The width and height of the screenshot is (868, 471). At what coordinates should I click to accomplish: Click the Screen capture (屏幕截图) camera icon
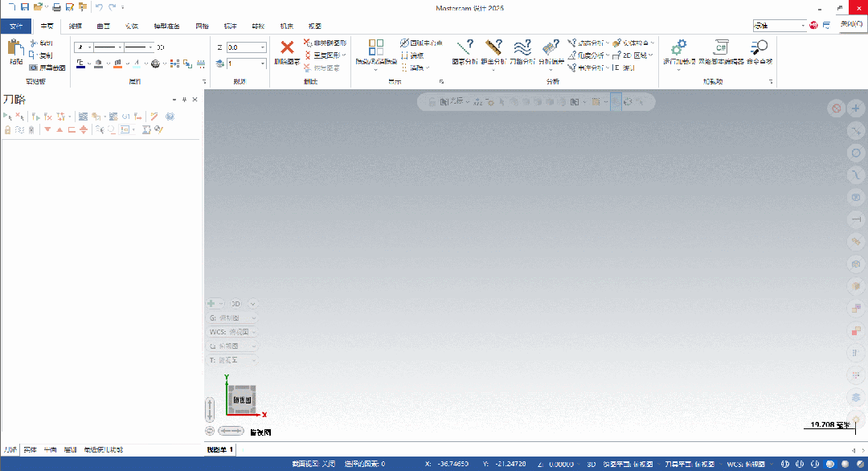[x=33, y=68]
